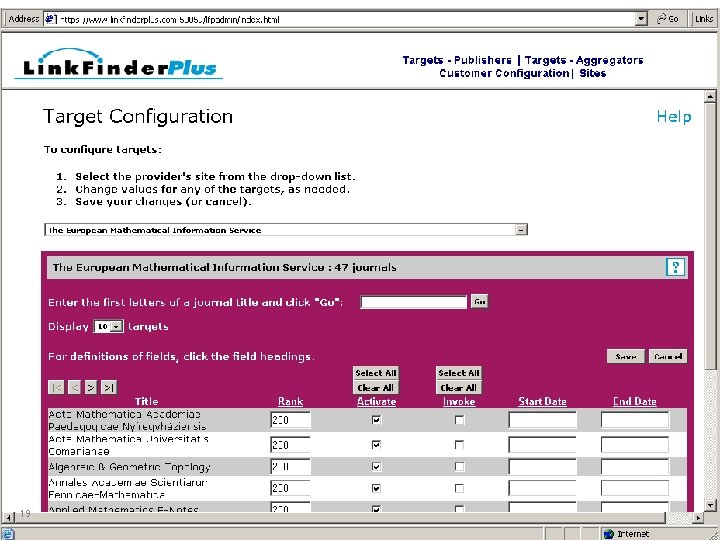720x540 pixels.
Task: Click the journal title search field
Action: pyautogui.click(x=414, y=302)
